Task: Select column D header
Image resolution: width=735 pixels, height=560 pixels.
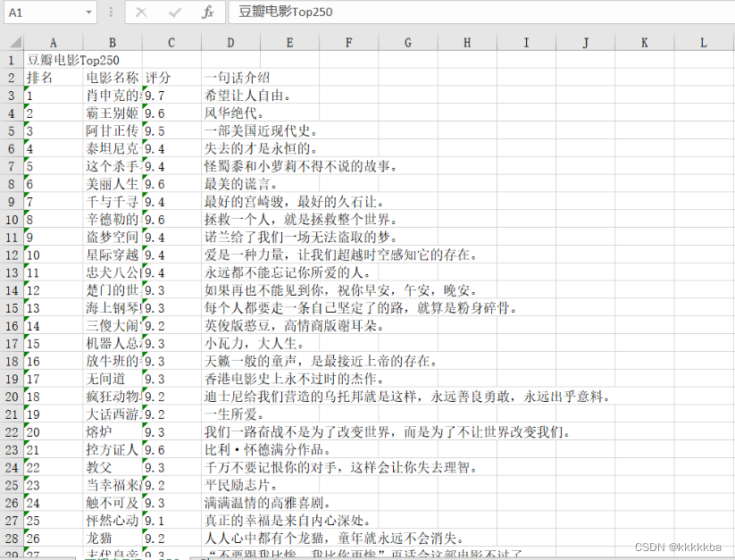Action: tap(230, 43)
